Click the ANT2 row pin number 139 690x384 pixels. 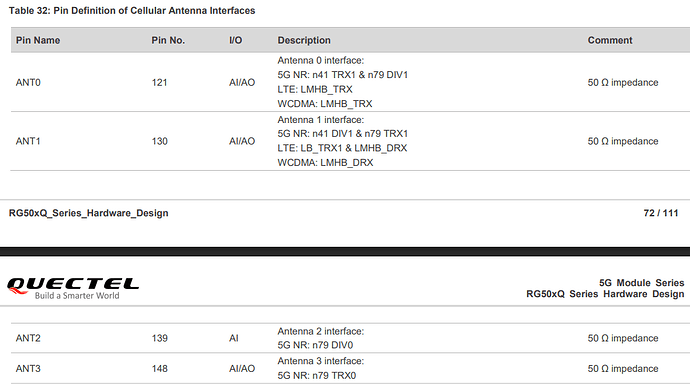click(159, 338)
